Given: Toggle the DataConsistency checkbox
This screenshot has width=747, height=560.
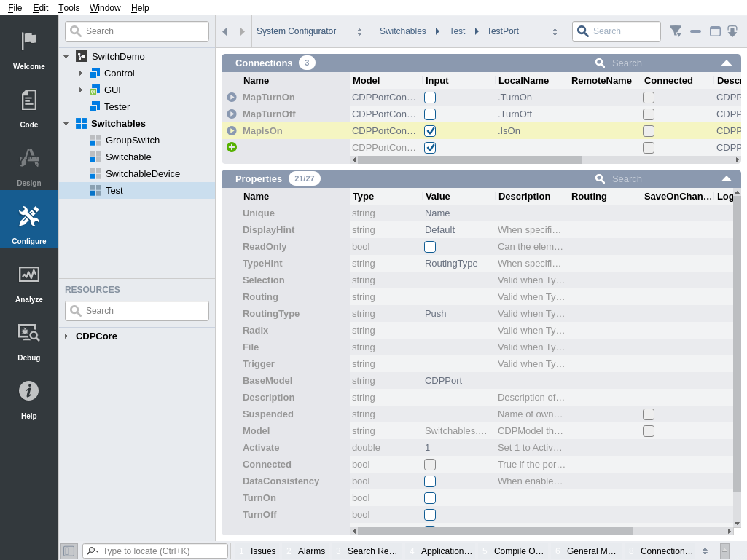Looking at the screenshot, I should tap(430, 481).
